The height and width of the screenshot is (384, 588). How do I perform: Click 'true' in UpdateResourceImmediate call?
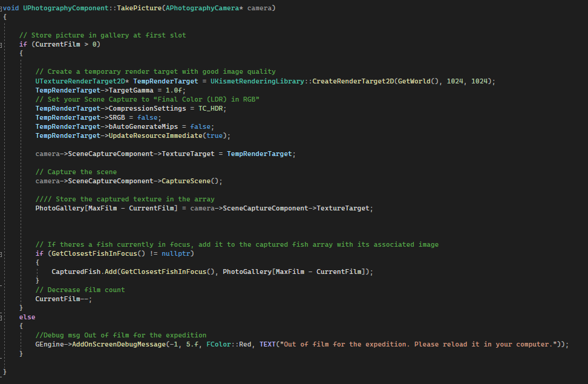tap(215, 135)
